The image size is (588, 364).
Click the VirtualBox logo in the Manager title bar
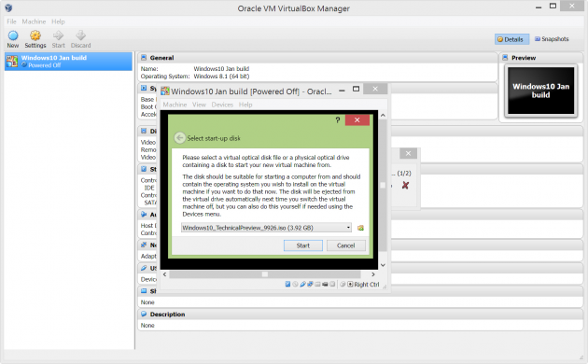[x=8, y=7]
